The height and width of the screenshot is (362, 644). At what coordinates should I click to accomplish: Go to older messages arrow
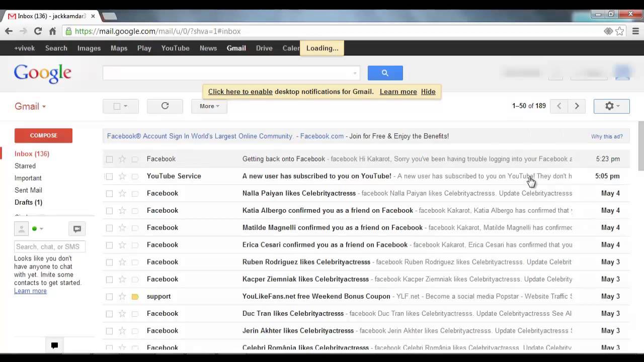click(x=577, y=106)
